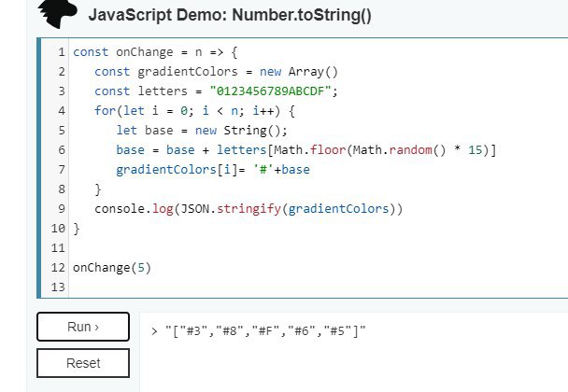Click the for loop statement on line 4

(194, 111)
